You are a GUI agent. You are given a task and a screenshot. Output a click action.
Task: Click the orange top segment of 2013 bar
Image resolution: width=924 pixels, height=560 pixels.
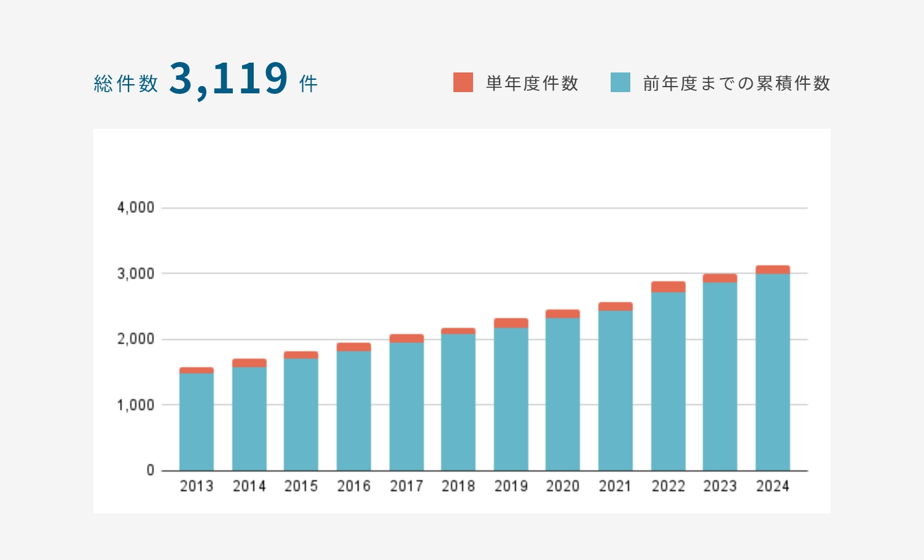(x=197, y=370)
